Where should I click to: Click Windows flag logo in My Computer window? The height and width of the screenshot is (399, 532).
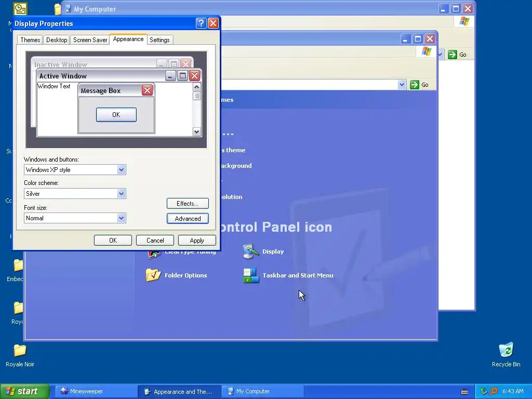tap(464, 21)
